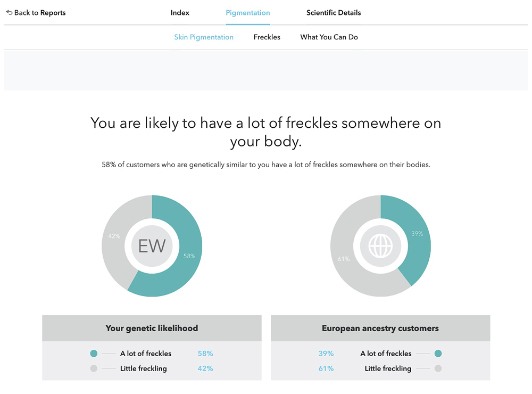Click the gray dot in the European ancestry legend
Screen dimensions: 532x394
[438, 368]
